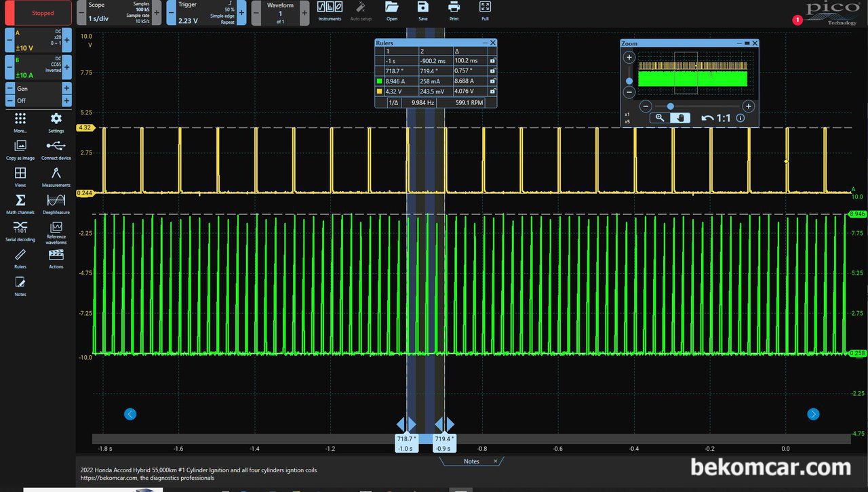
Task: Click the red notification badge
Action: tap(797, 20)
